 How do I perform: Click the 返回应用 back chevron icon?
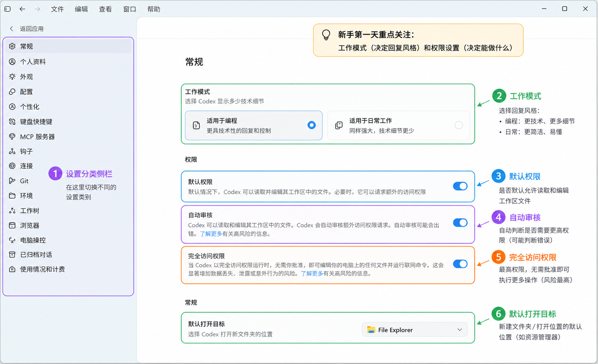point(12,29)
